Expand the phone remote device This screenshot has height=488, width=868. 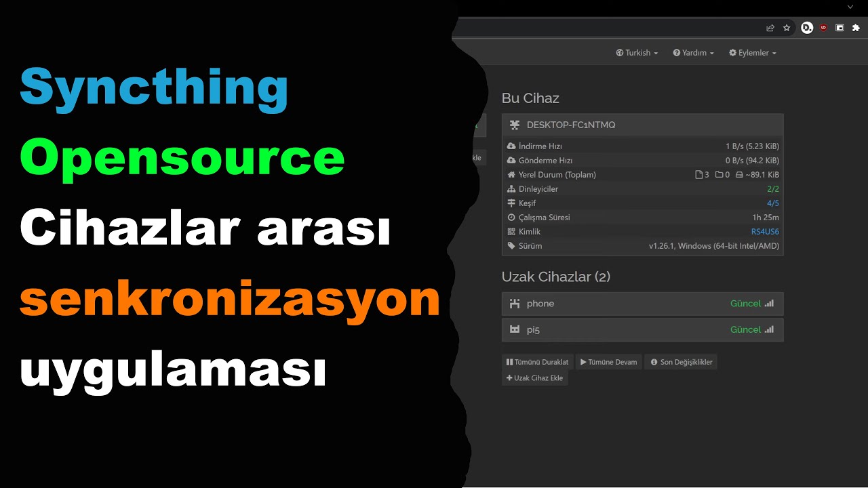coord(642,304)
